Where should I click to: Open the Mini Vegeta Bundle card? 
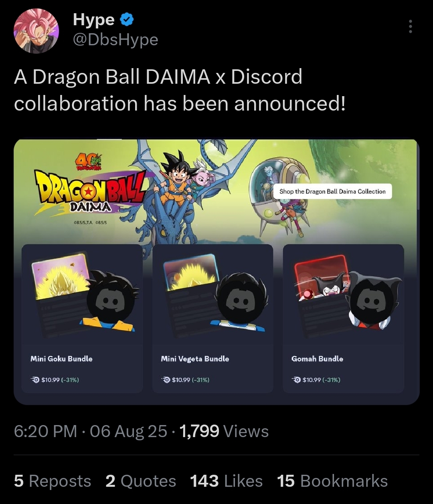[x=212, y=319]
